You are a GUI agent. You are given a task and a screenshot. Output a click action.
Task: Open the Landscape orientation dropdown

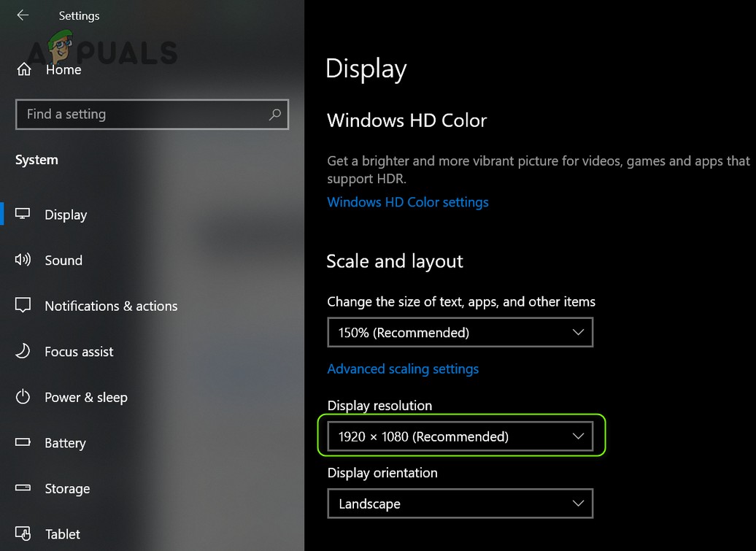click(x=460, y=504)
